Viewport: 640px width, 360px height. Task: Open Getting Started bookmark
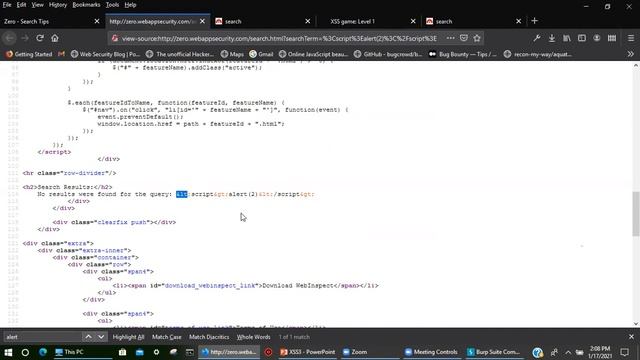click(x=29, y=54)
